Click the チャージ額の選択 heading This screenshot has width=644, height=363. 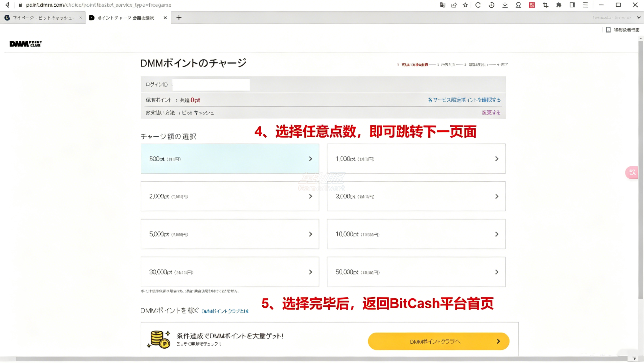point(168,136)
